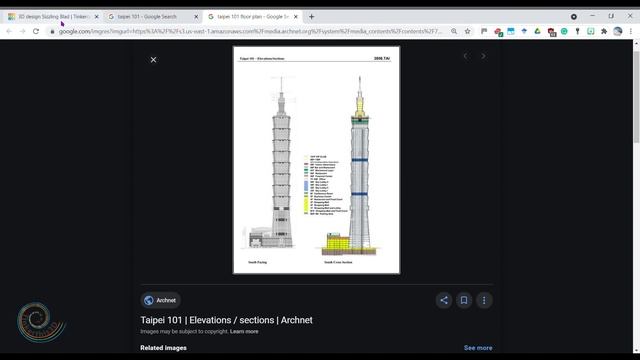Reload the current page
Viewport: 640px width, 360px height.
36,31
